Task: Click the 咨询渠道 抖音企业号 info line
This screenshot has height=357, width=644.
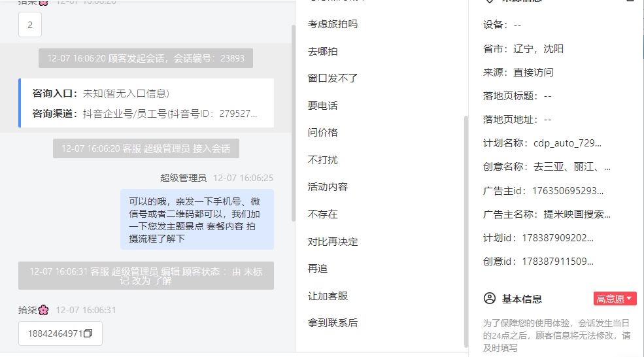Action: click(x=144, y=113)
